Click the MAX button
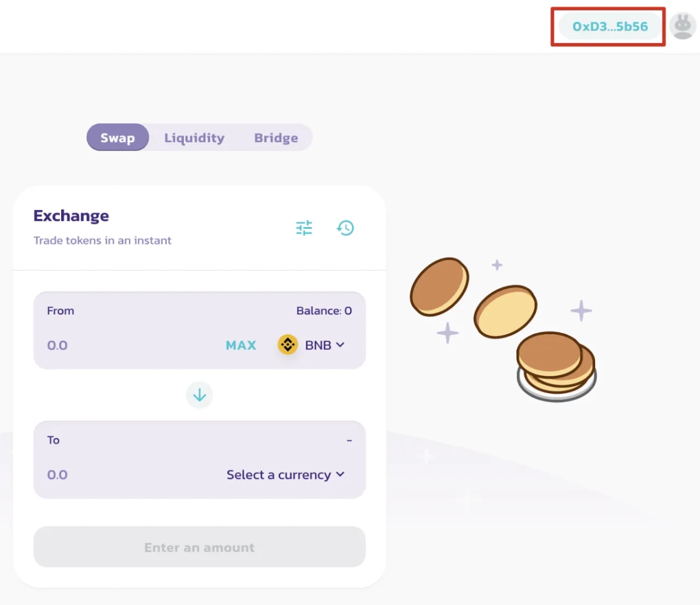 click(241, 345)
